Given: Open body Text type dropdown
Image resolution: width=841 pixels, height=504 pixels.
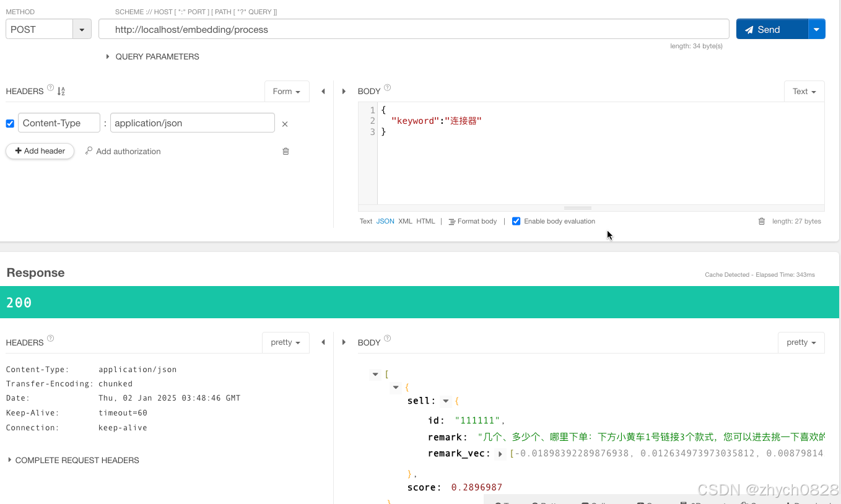Looking at the screenshot, I should tap(804, 91).
